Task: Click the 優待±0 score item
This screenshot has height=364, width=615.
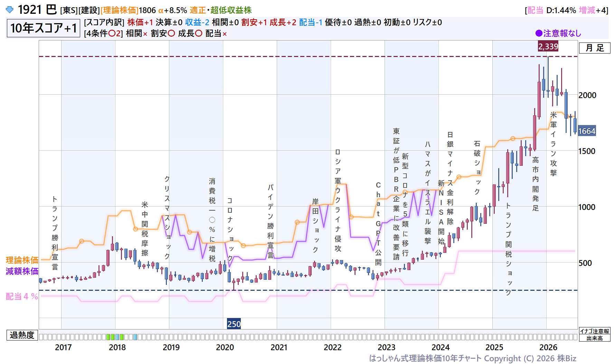Action: click(338, 22)
